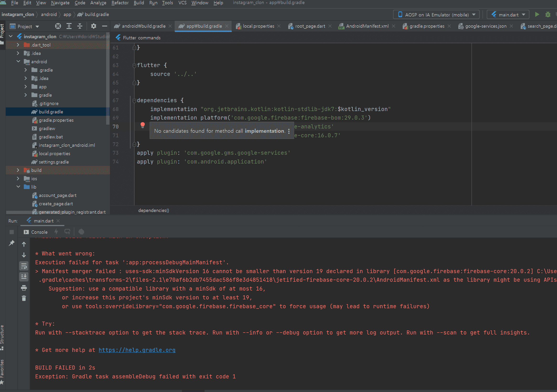This screenshot has height=392, width=557.
Task: Collapse the android folder
Action: [18, 62]
